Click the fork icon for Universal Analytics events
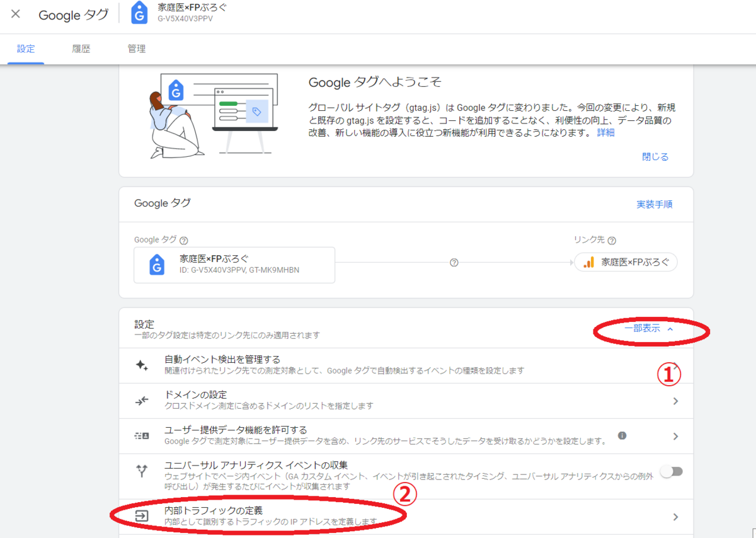The width and height of the screenshot is (756, 538). pyautogui.click(x=142, y=471)
